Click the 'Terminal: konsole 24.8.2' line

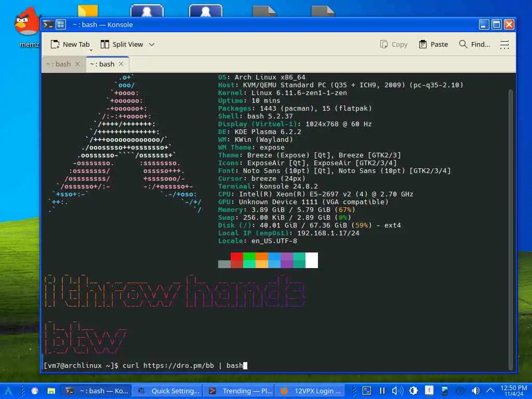[x=268, y=187]
